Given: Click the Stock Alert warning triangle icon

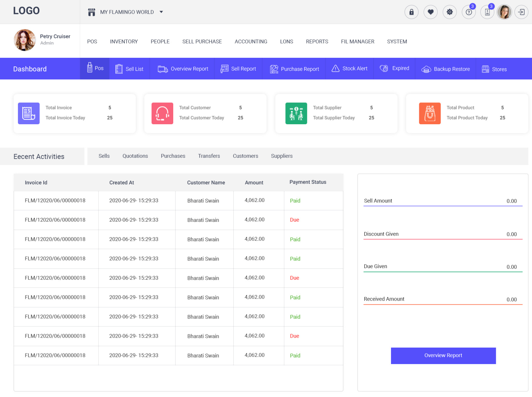Looking at the screenshot, I should (335, 68).
